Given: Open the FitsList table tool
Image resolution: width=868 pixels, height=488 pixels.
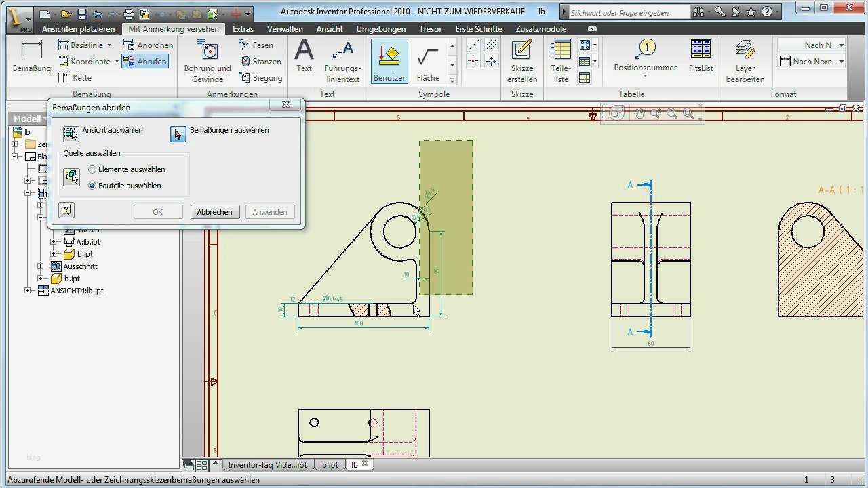Looking at the screenshot, I should 701,56.
